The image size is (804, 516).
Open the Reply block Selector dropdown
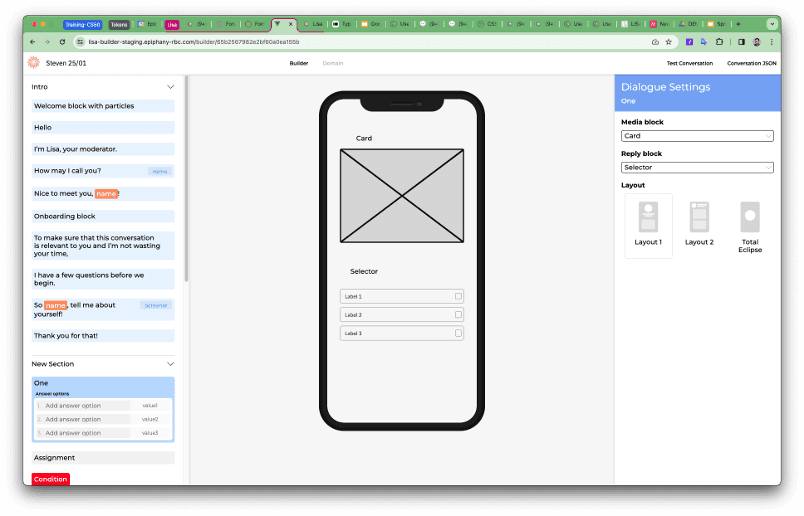click(x=697, y=167)
